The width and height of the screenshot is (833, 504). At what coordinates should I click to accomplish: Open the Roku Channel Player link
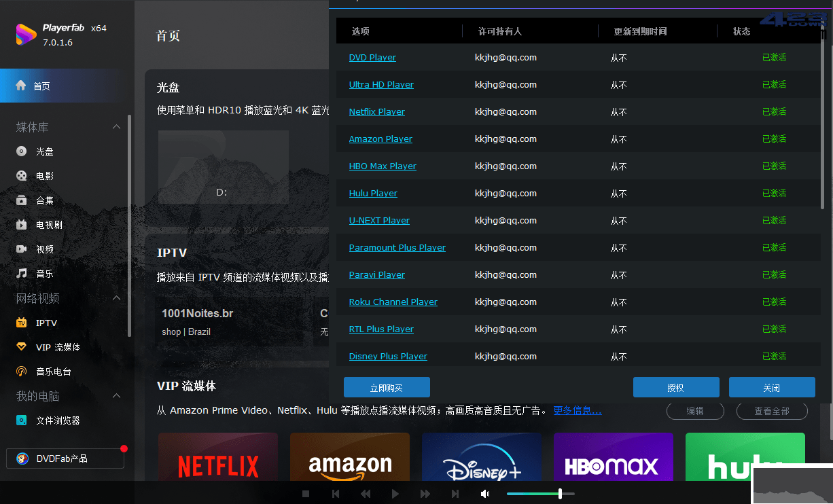(x=393, y=302)
